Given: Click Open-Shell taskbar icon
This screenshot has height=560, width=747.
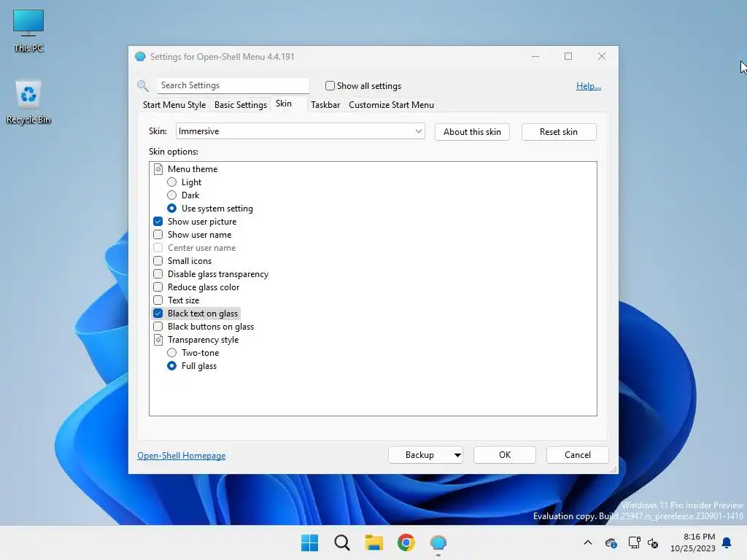Looking at the screenshot, I should click(x=438, y=542).
